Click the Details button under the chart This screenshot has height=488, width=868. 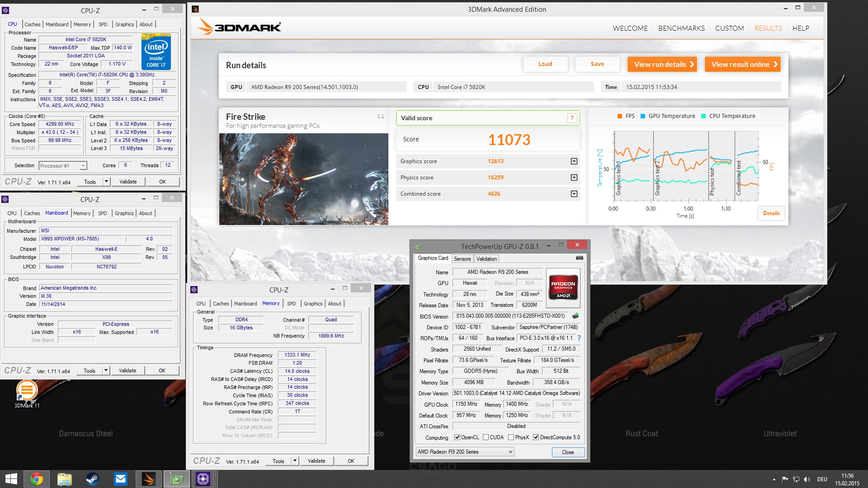771,213
